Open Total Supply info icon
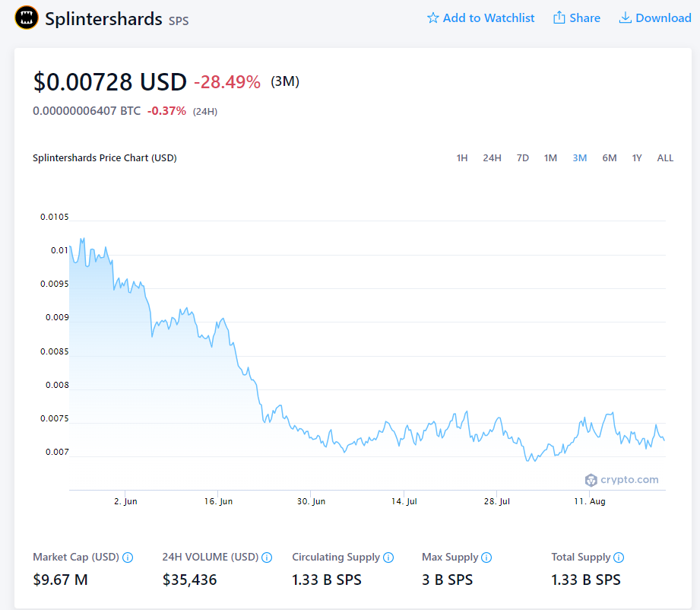Viewport: 700px width, 610px height. (619, 558)
